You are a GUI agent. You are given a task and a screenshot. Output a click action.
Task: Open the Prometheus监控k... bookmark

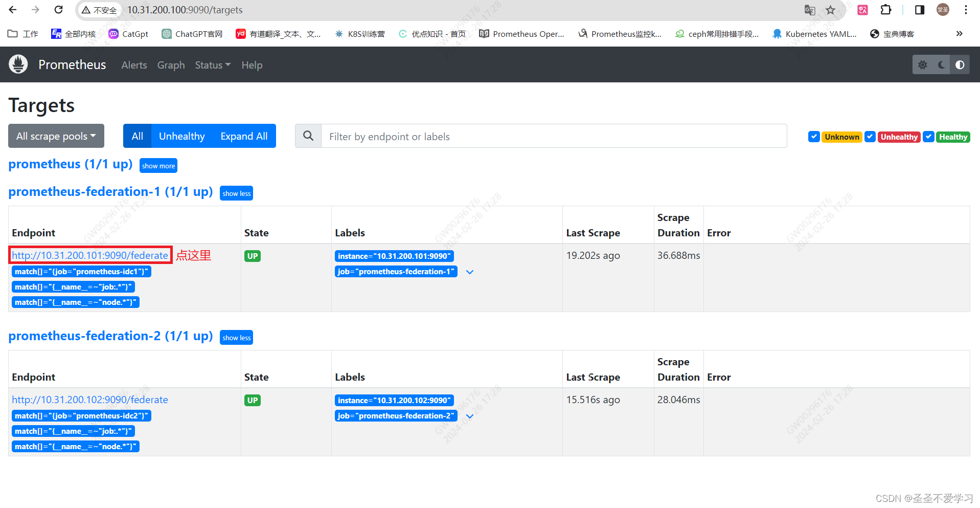click(620, 34)
